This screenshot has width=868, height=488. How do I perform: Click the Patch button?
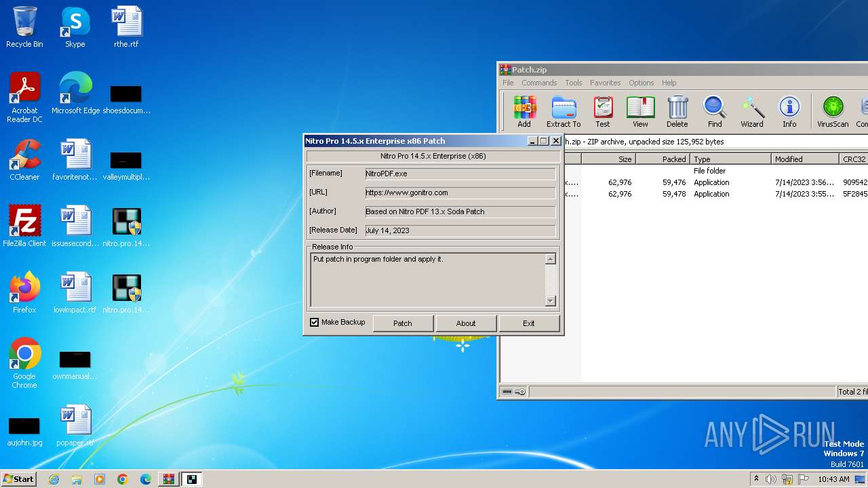(403, 323)
